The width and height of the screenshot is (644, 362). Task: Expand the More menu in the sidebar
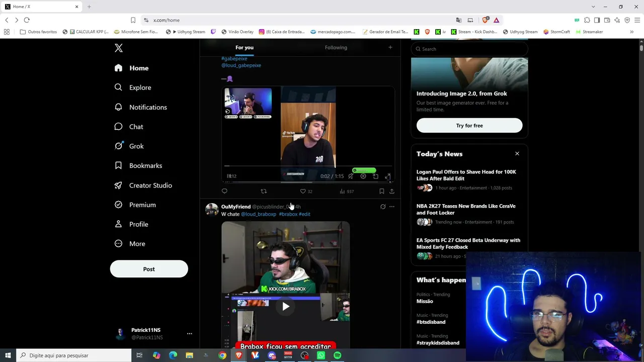pos(130,244)
